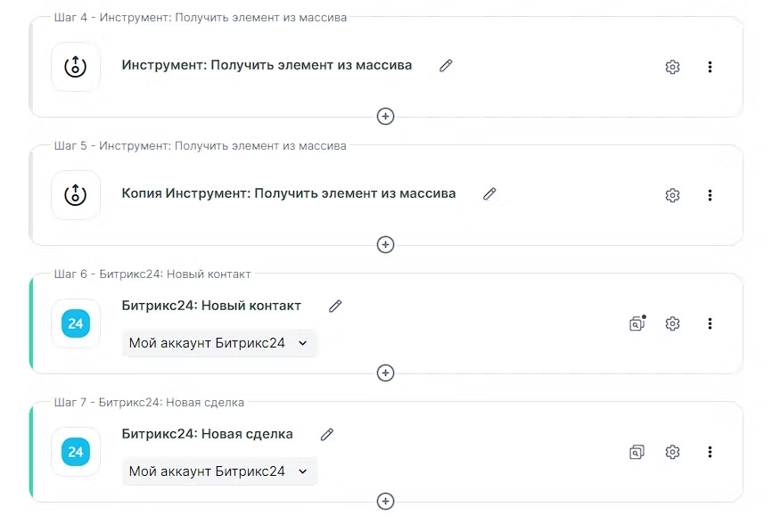Click the preview data icon in step 6
Screen dimensions: 780x532
point(636,323)
